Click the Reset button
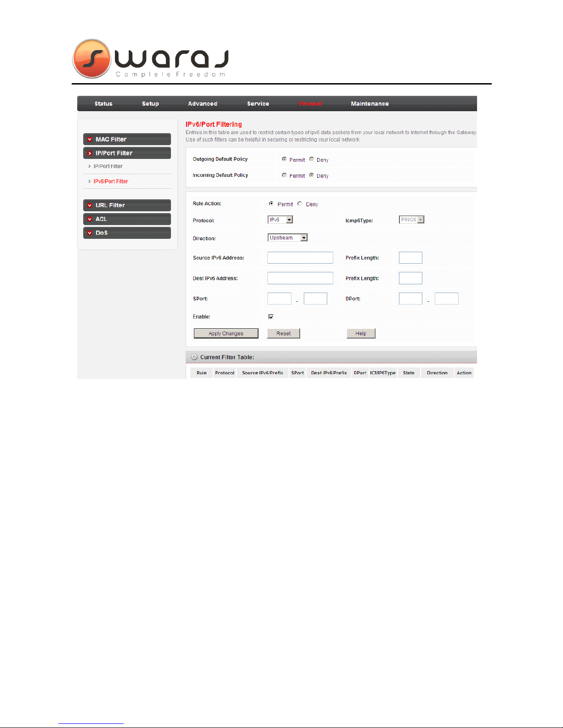 [284, 333]
